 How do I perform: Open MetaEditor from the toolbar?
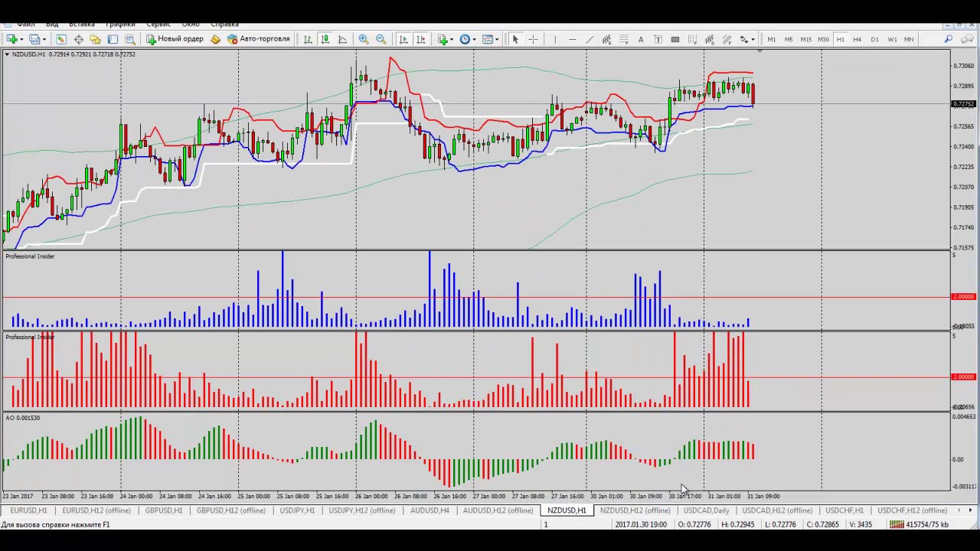point(215,39)
